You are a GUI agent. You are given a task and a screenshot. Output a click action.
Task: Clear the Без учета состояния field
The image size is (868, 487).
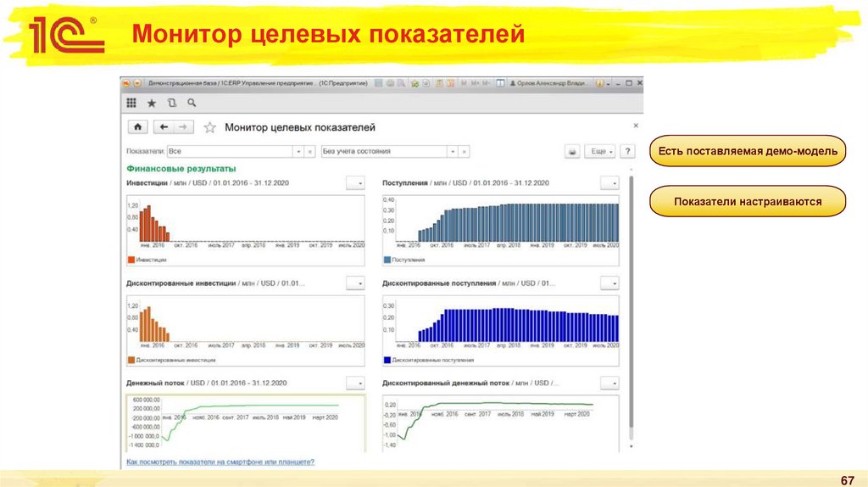[465, 151]
